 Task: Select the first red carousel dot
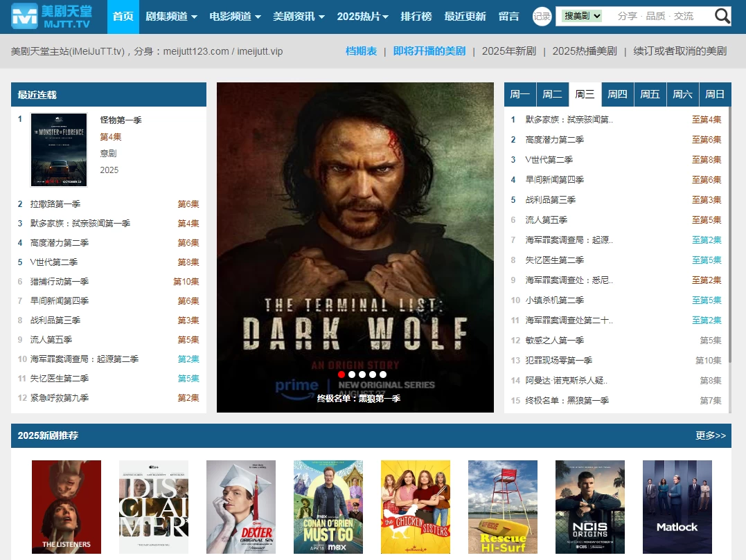coord(341,374)
